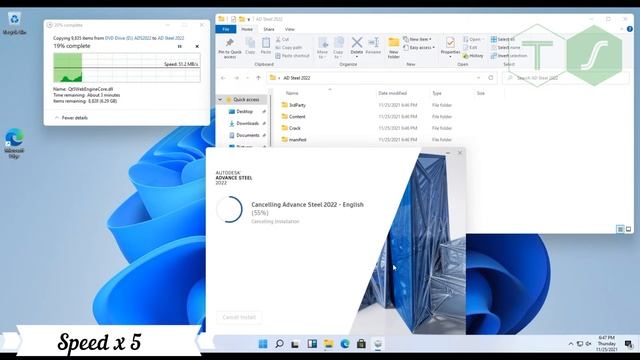Image resolution: width=640 pixels, height=360 pixels.
Task: Open Task View on taskbar
Action: 295,344
